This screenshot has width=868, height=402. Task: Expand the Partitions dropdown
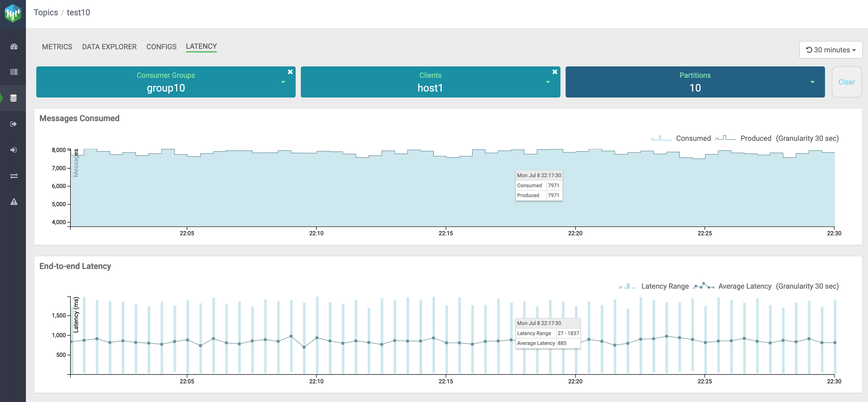(x=812, y=82)
